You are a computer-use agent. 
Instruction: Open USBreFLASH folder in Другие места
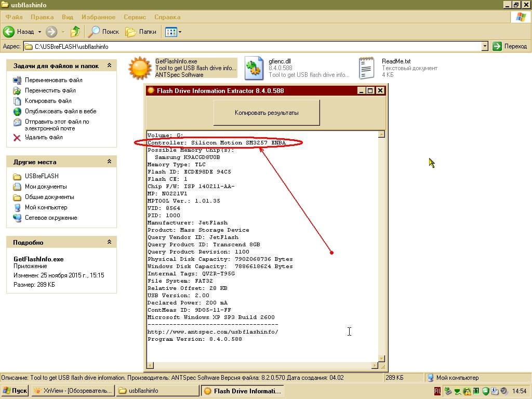[42, 176]
